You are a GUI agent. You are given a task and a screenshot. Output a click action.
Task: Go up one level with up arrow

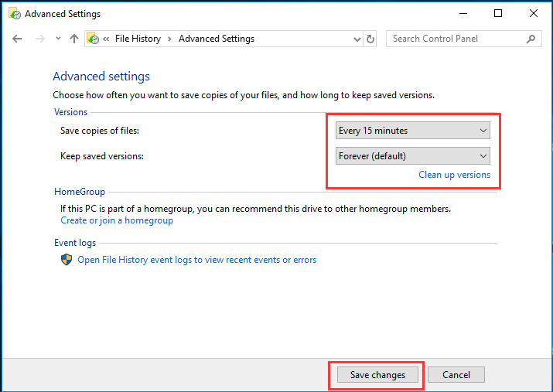pos(74,39)
